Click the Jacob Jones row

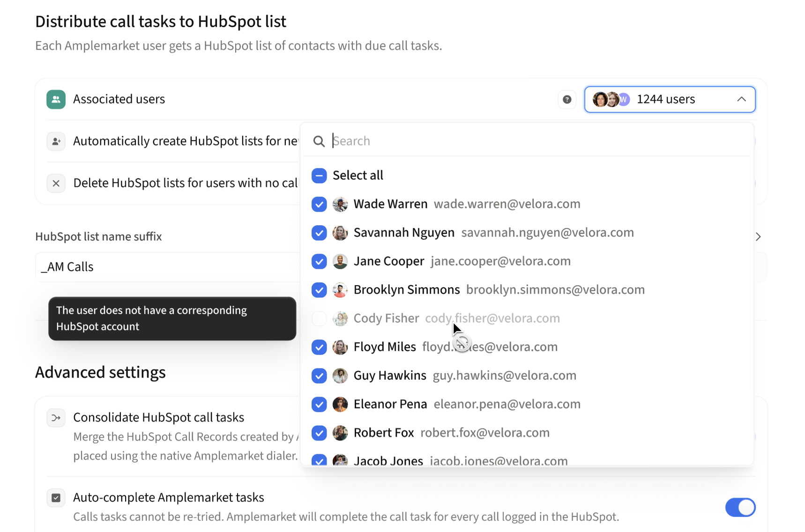tap(527, 460)
